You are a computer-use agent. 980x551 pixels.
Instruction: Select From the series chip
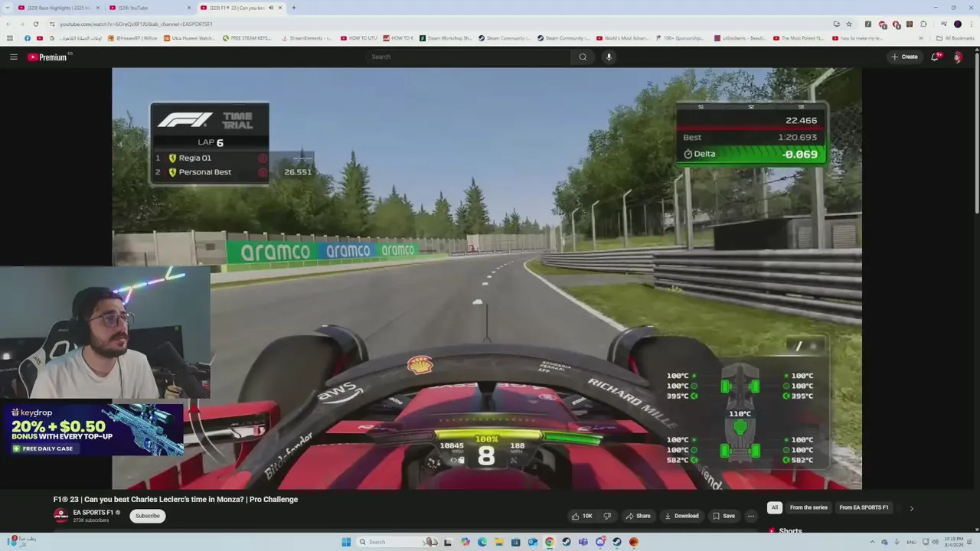[x=808, y=507]
